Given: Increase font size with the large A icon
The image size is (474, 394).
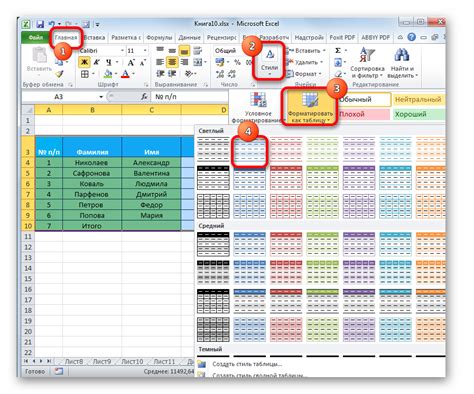Looking at the screenshot, I should click(x=131, y=62).
